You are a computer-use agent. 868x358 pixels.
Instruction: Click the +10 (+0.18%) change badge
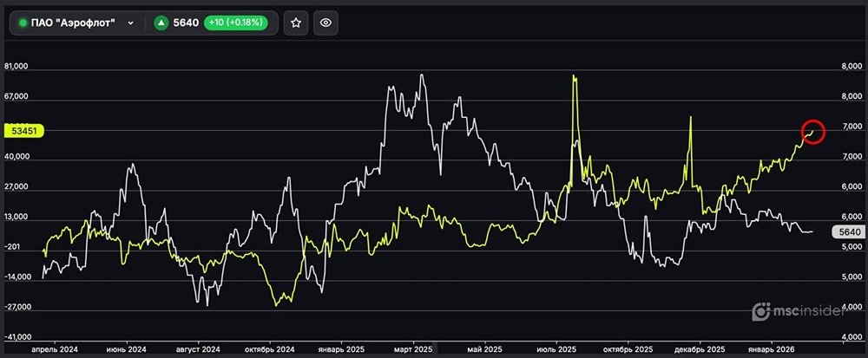click(x=237, y=23)
